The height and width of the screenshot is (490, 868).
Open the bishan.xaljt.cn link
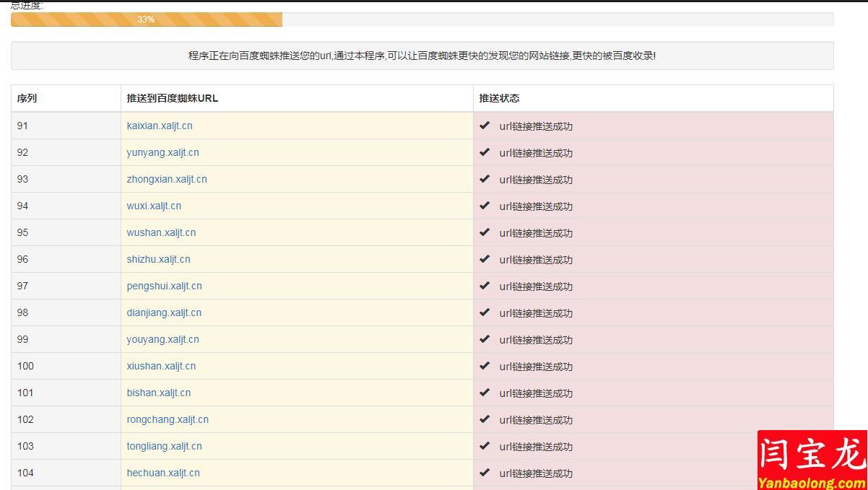pos(159,393)
